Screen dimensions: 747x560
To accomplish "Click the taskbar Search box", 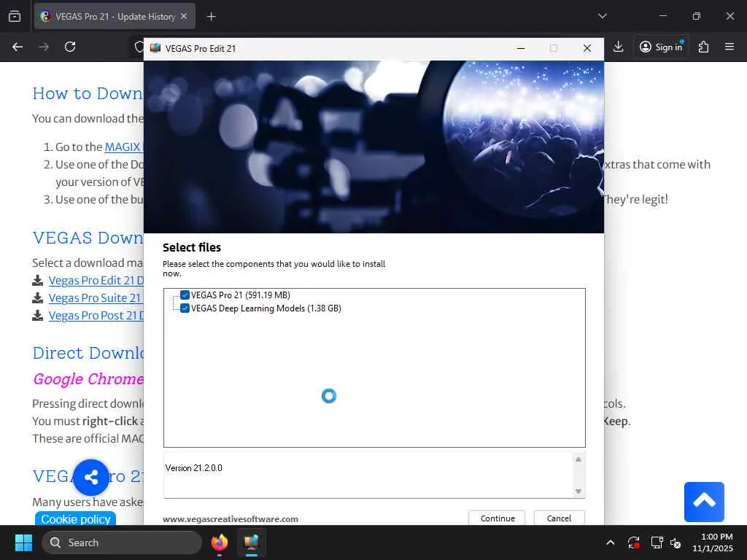I will 122,542.
